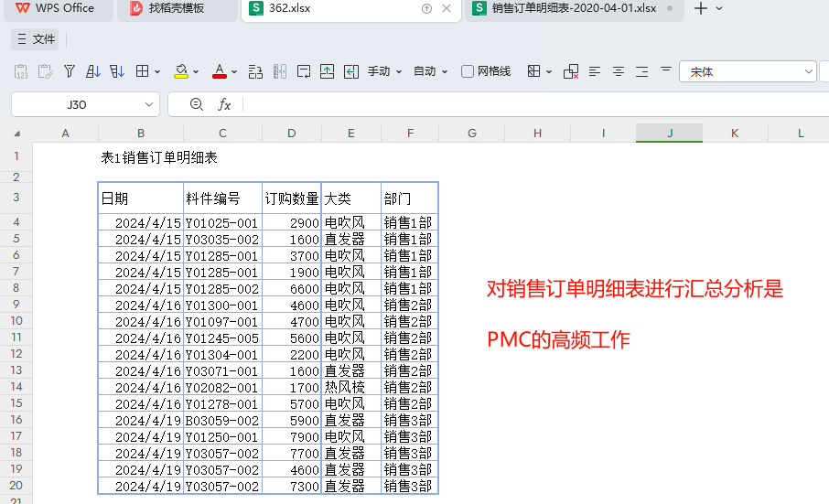
Task: Select the 订购数量 header cell
Action: tap(291, 198)
